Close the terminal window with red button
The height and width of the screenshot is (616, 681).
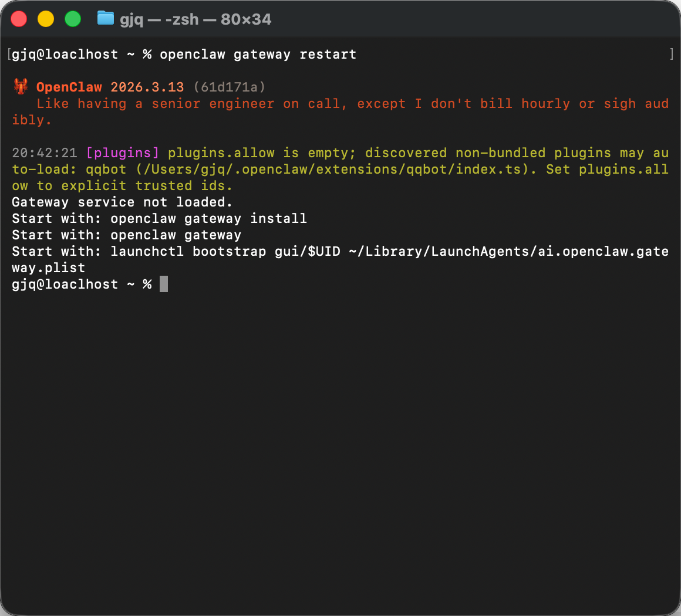[19, 19]
